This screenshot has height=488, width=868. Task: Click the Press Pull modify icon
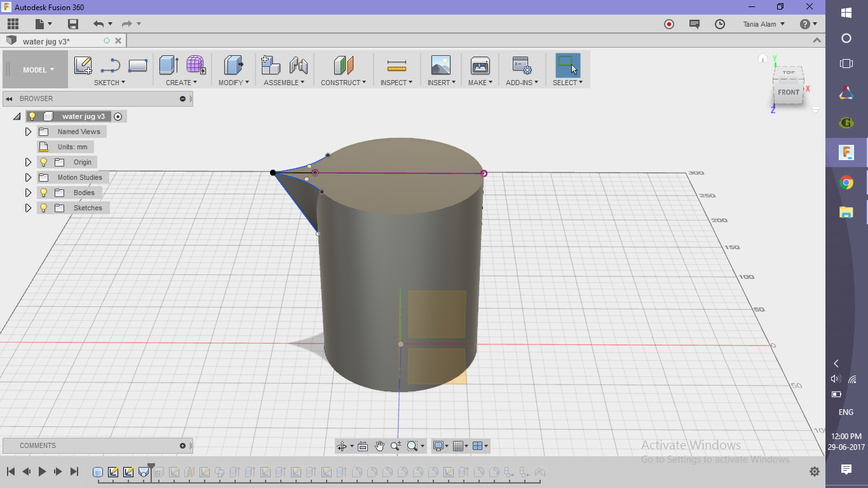[x=234, y=65]
